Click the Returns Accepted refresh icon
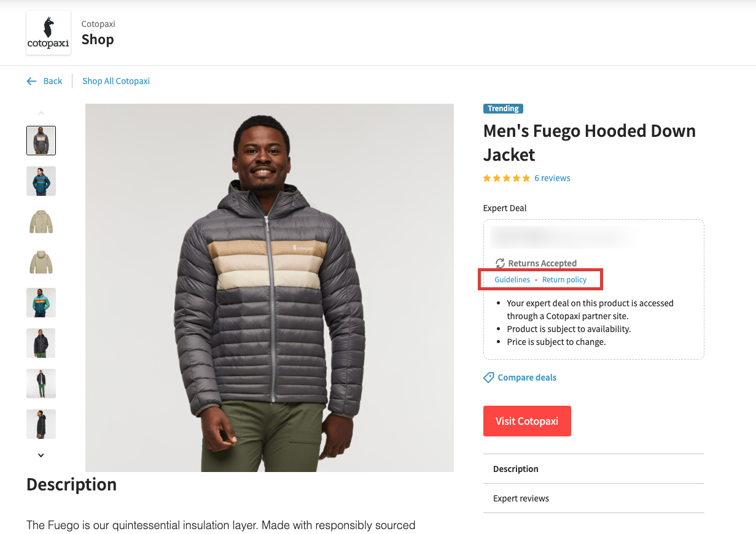756x534 pixels. tap(500, 263)
